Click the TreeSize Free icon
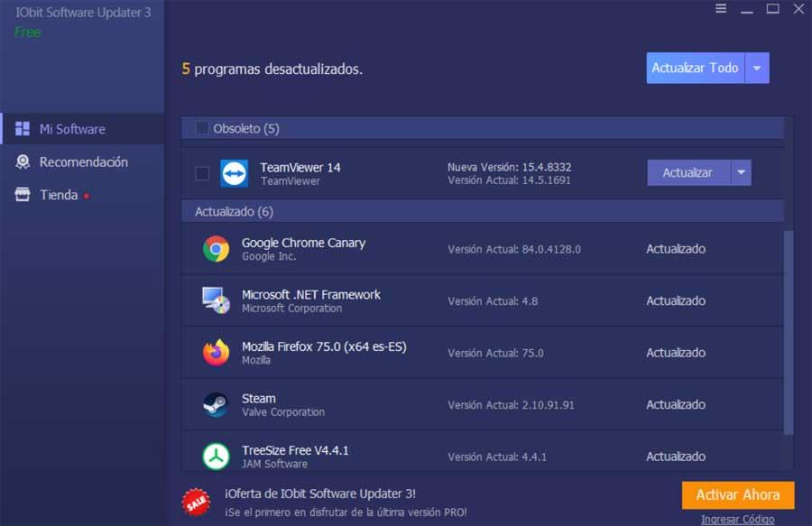Viewport: 812px width, 526px height. [216, 456]
